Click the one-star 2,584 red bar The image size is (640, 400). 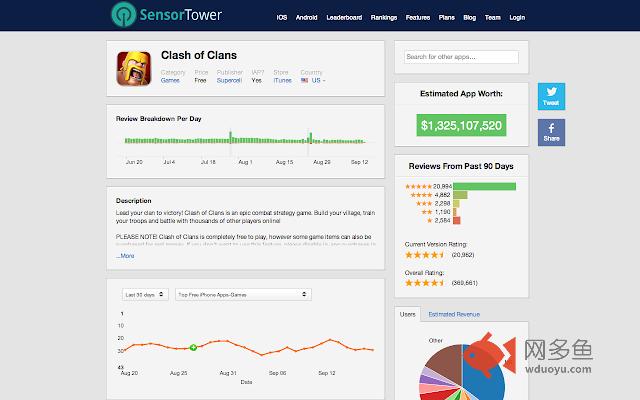[x=457, y=220]
